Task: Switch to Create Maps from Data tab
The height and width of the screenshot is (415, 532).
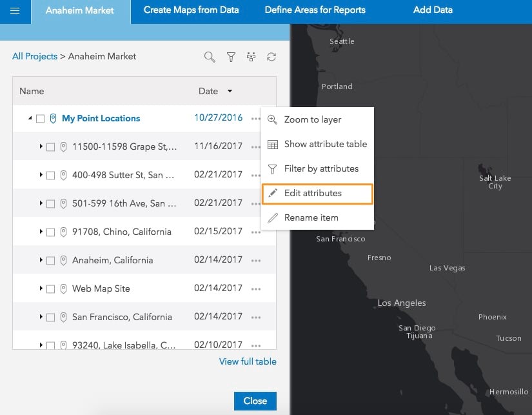Action: [x=191, y=10]
